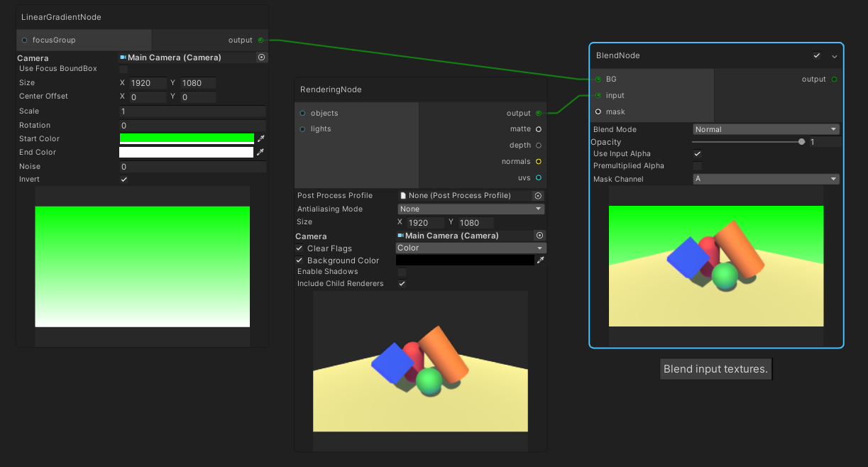Uncheck the Invert checkbox in LinearGradientNode
The height and width of the screenshot is (467, 868).
[x=123, y=179]
